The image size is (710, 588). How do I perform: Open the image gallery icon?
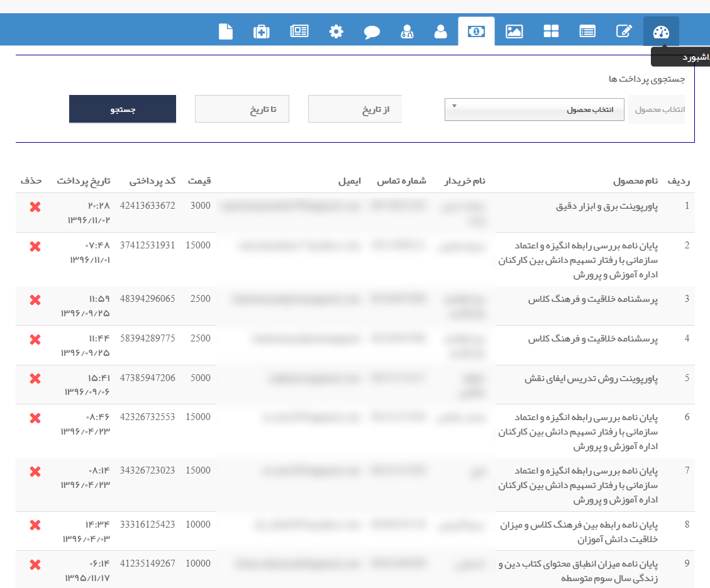[514, 31]
